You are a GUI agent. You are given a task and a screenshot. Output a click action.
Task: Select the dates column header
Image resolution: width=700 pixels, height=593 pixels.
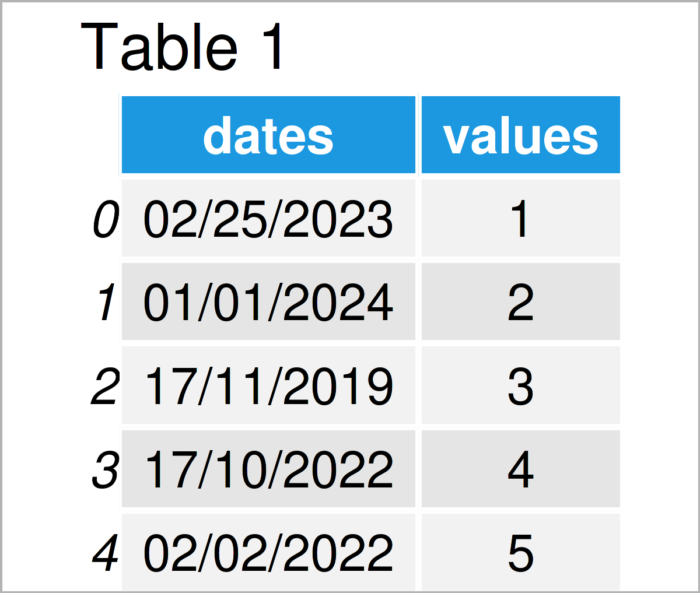click(268, 135)
